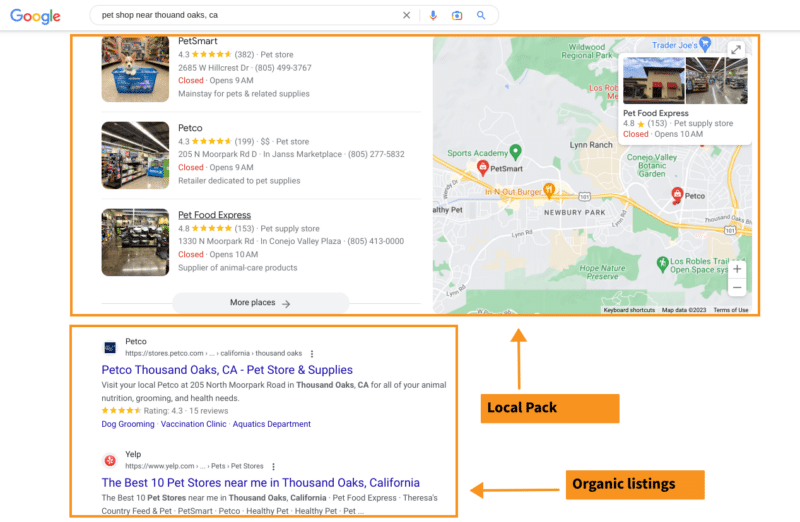Submit search with the magnifier icon
The height and width of the screenshot is (522, 800).
(x=481, y=15)
